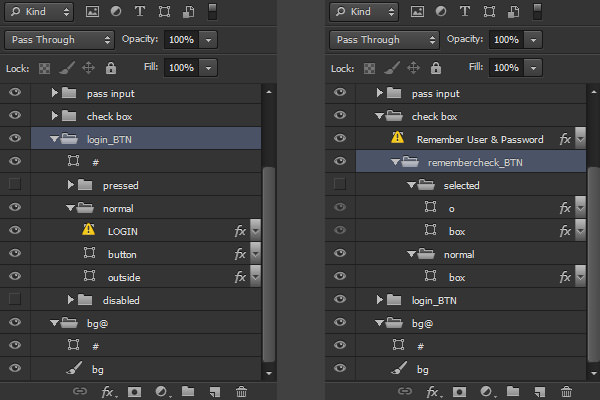This screenshot has height=400, width=600.
Task: Open blend mode dropdown in right panel
Action: pyautogui.click(x=384, y=40)
